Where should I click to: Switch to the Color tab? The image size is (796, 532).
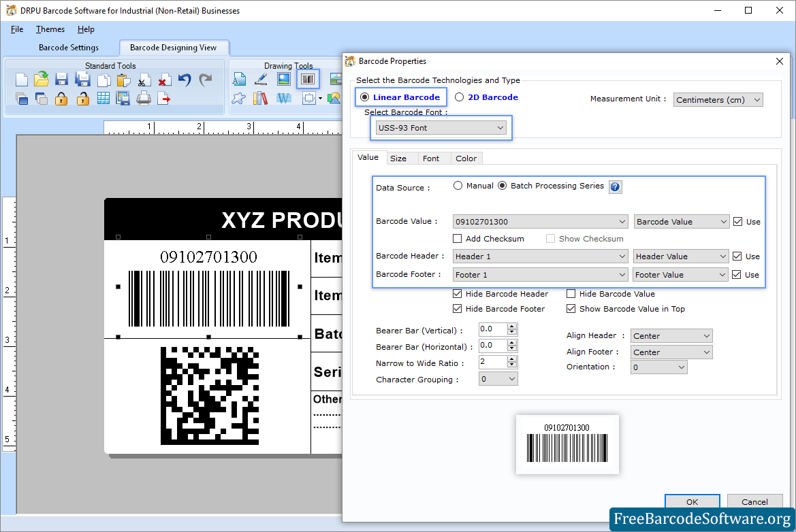[466, 159]
